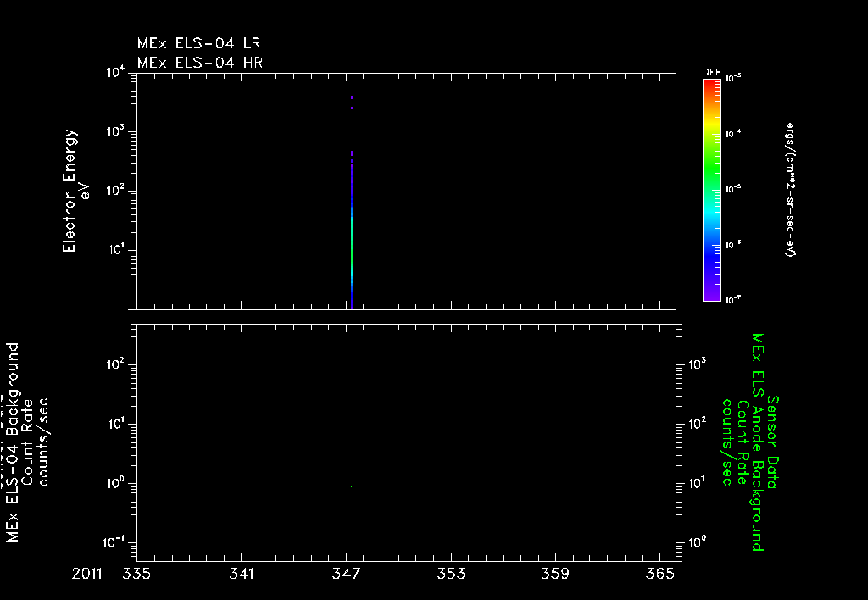
Task: Click the 'DEF' label above the color bar
Action: 711,73
